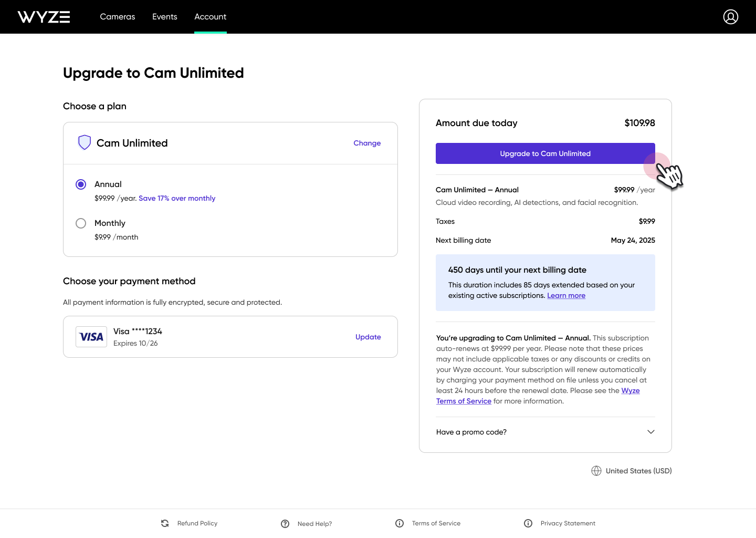Click the Monthly plan label
This screenshot has width=756, height=538.
point(110,223)
